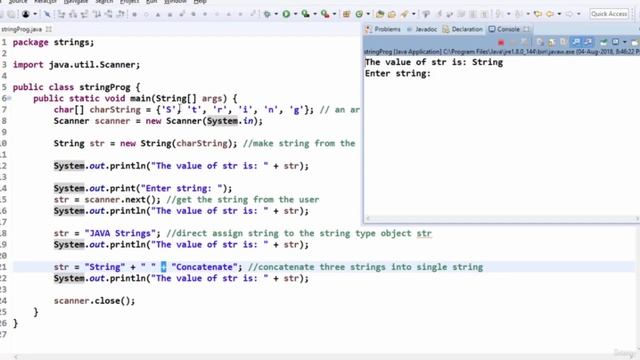The height and width of the screenshot is (360, 640).
Task: Open the Forward navigation history dropdown
Action: (579, 14)
